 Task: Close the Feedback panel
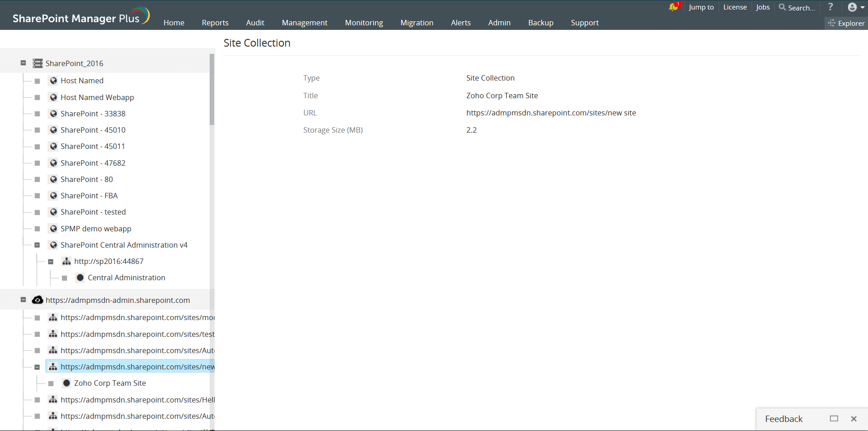[854, 419]
